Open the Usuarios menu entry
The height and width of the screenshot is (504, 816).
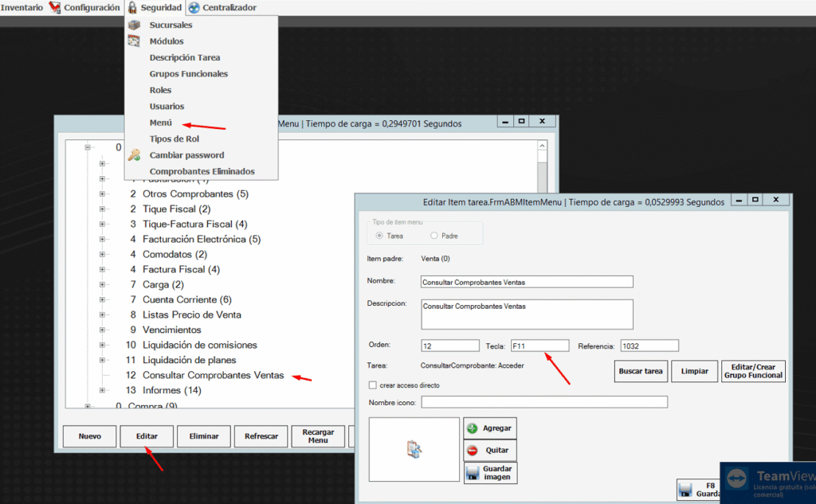coord(167,107)
